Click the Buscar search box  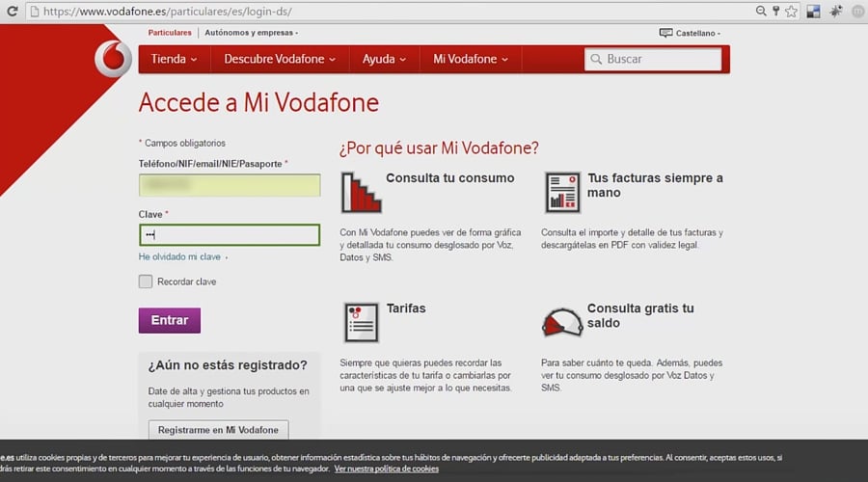[653, 59]
